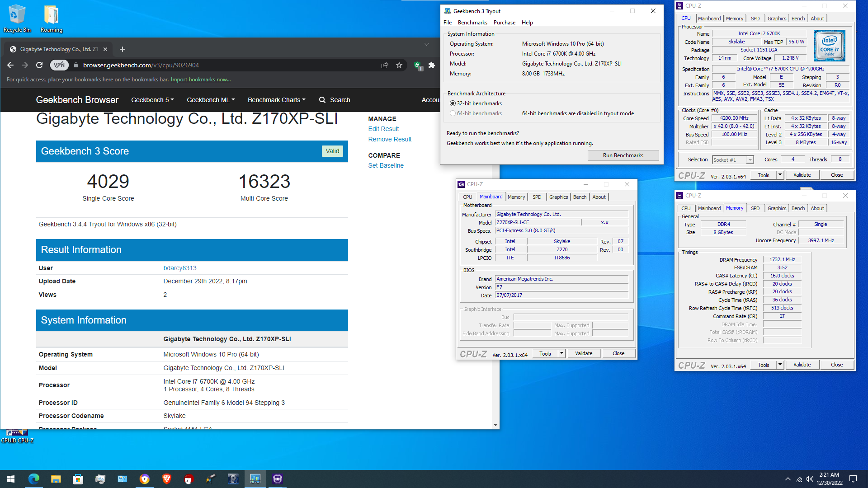Open volume control tray icon
The width and height of the screenshot is (868, 488).
809,479
